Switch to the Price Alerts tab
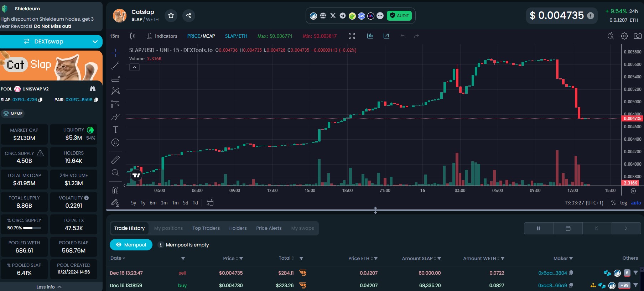 pos(269,228)
